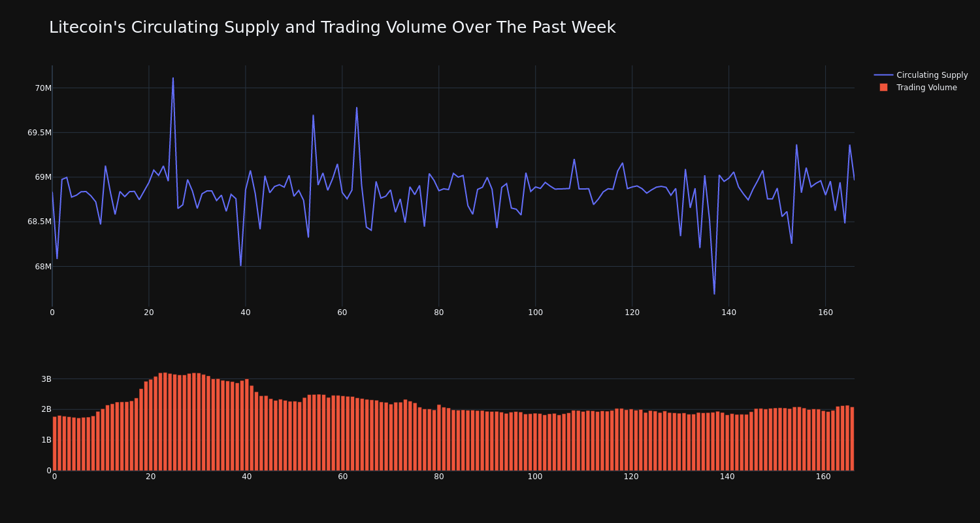Click the first trading volume bar at hour 0
The image size is (980, 523).
(x=54, y=443)
